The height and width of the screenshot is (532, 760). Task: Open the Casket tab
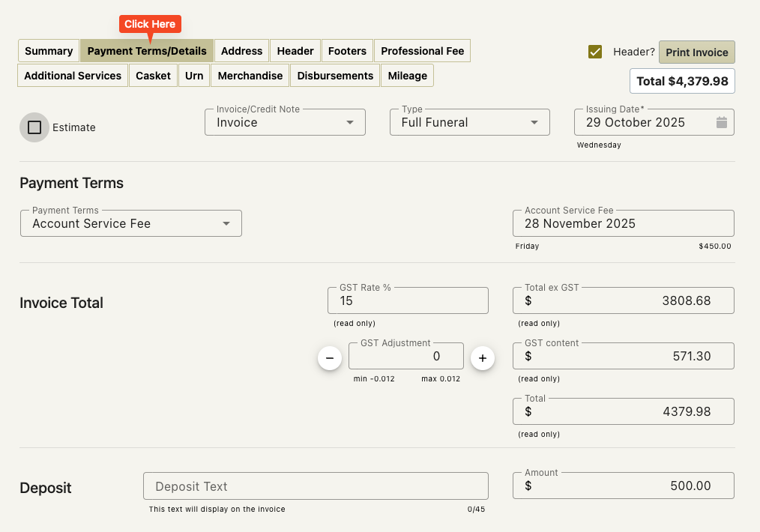point(153,76)
